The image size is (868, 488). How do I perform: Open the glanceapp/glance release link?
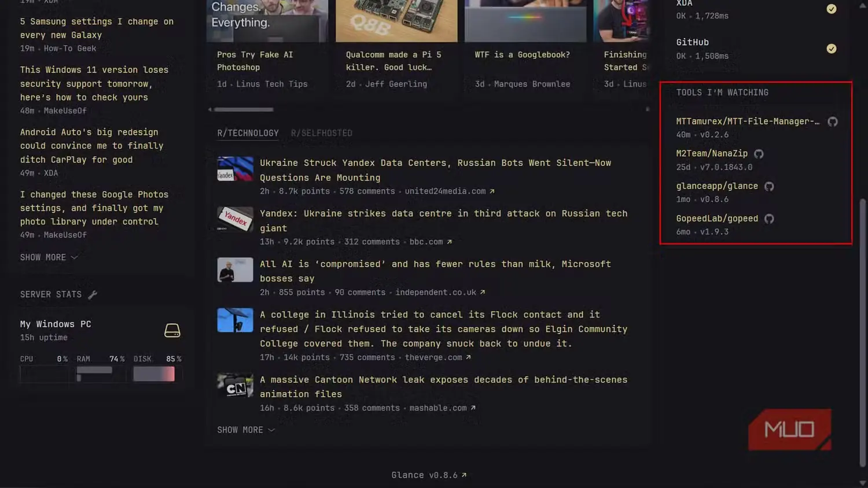coord(717,186)
